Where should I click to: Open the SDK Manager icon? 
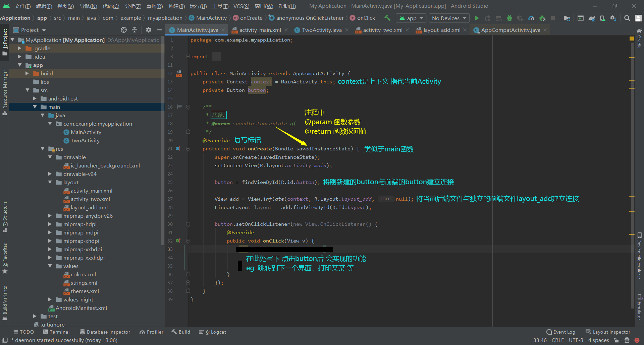click(x=613, y=18)
